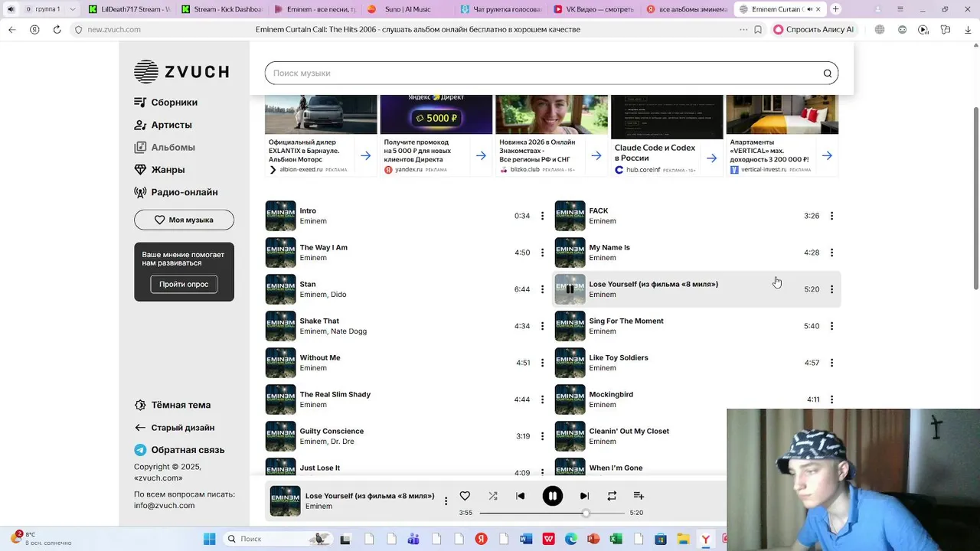Open player track options three-dot menu
The height and width of the screenshot is (551, 980).
(446, 501)
